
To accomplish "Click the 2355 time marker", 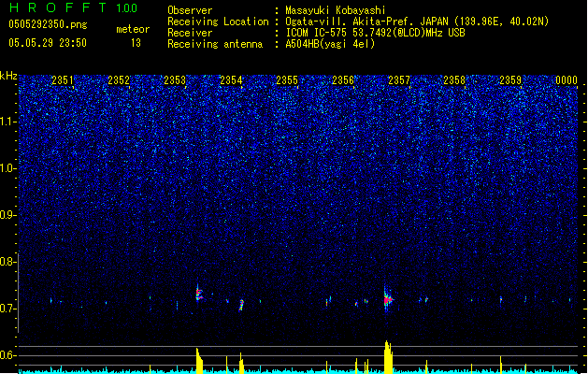I will tap(287, 80).
